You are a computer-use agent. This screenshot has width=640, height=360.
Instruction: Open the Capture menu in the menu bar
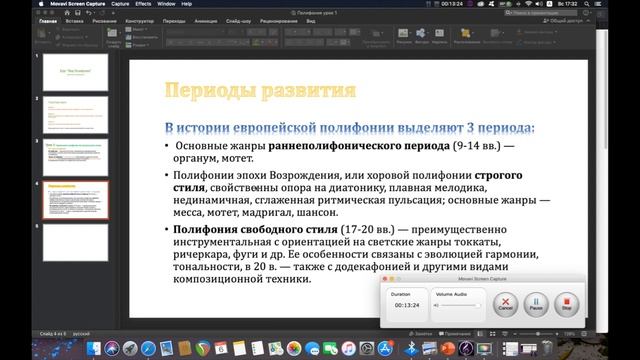click(x=120, y=4)
